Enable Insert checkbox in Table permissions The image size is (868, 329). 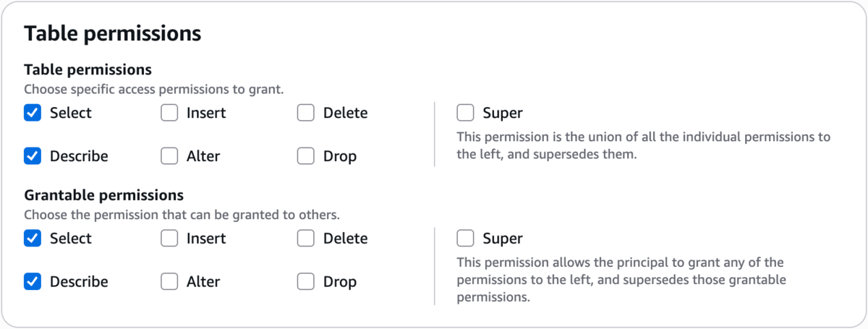point(169,113)
